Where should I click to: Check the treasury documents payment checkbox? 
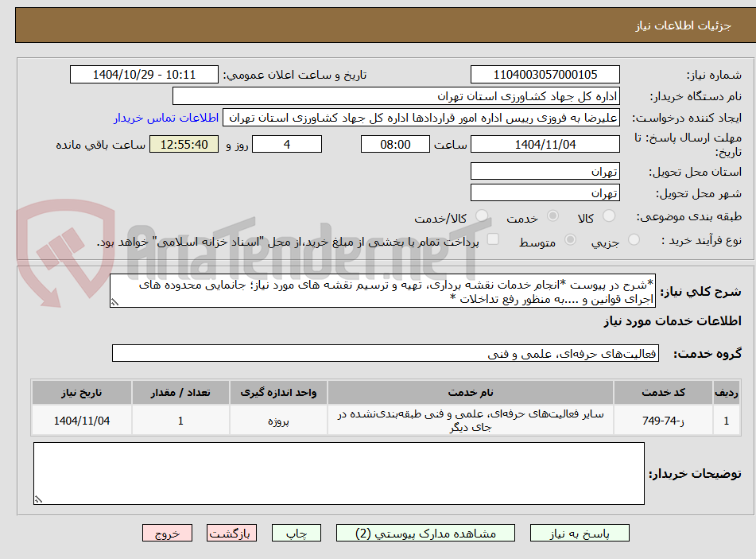[x=493, y=239]
